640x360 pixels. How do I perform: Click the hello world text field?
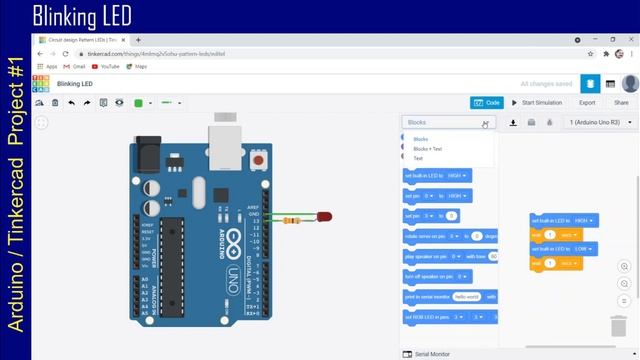[467, 297]
